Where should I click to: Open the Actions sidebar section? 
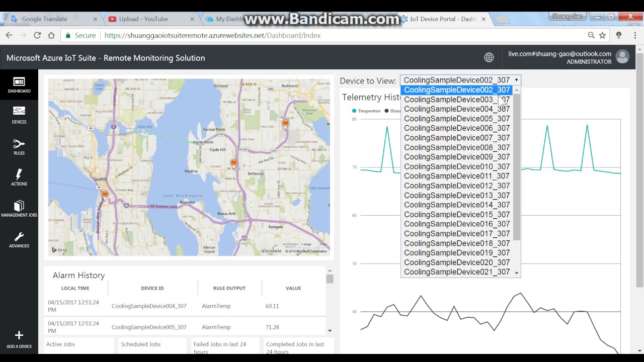click(19, 177)
